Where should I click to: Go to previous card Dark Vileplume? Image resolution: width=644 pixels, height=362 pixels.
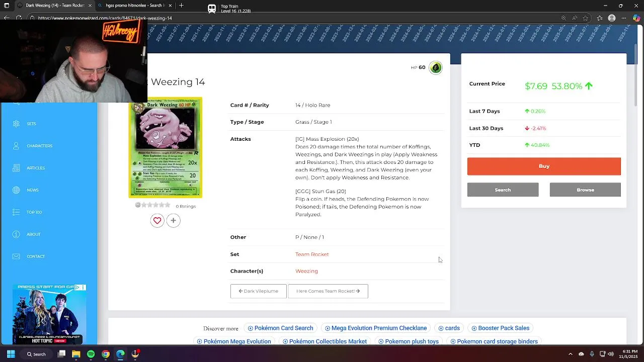coord(258,291)
